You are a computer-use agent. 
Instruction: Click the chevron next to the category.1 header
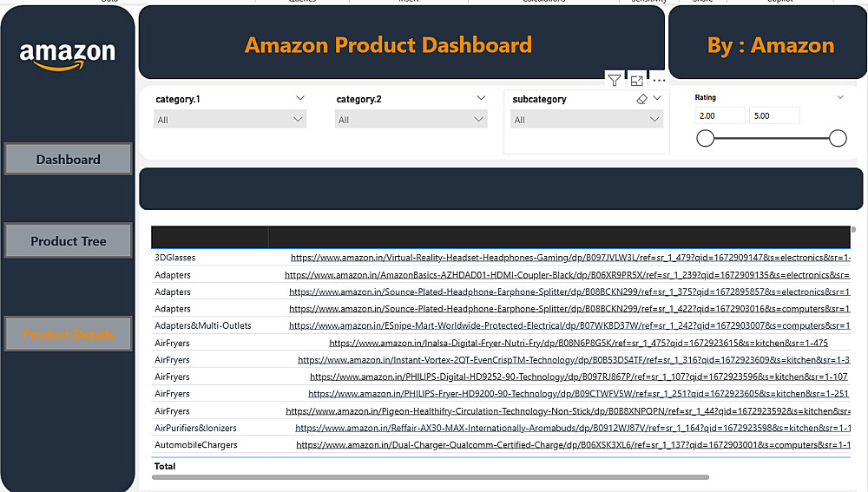(x=300, y=98)
